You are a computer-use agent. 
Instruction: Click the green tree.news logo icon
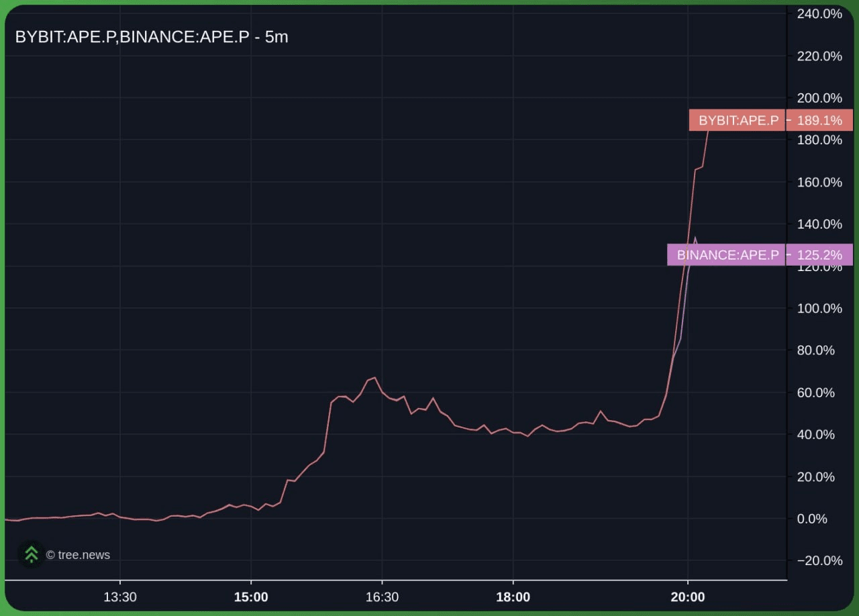click(32, 554)
